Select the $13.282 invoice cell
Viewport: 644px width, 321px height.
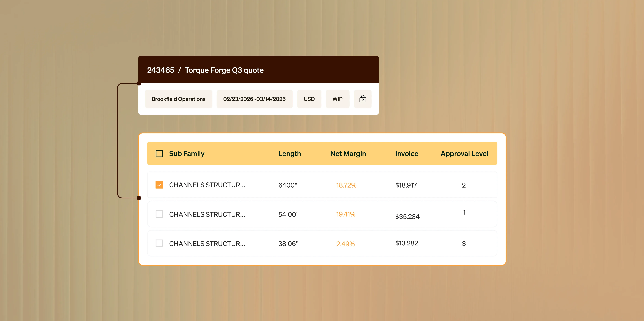click(x=406, y=243)
